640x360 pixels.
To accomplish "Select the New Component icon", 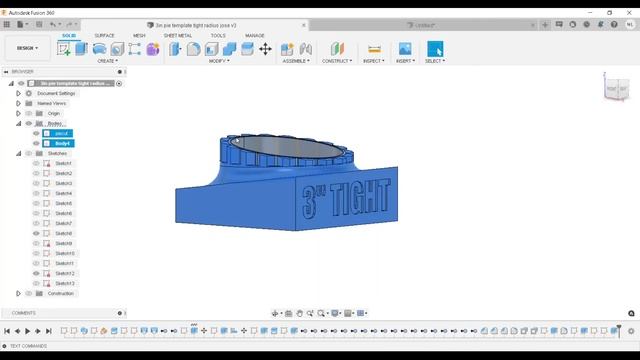I will pos(287,49).
